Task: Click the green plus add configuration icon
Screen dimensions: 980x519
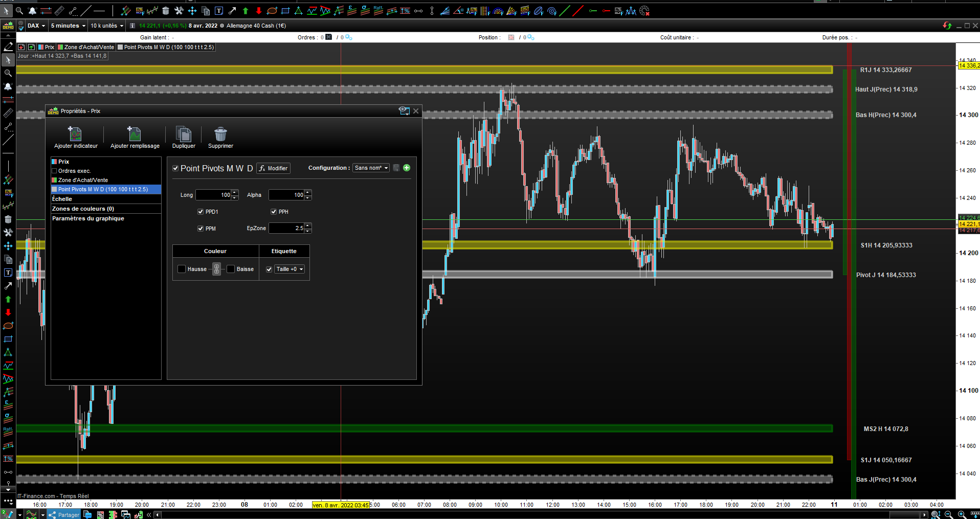Action: pos(407,168)
